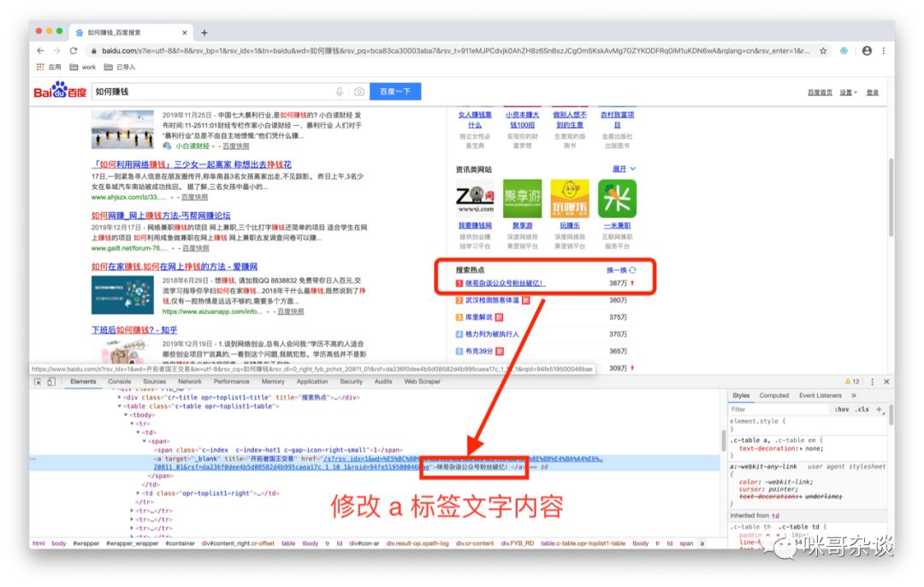Open the 设置 dropdown on Baidu
The height and width of the screenshot is (587, 924).
pos(849,92)
